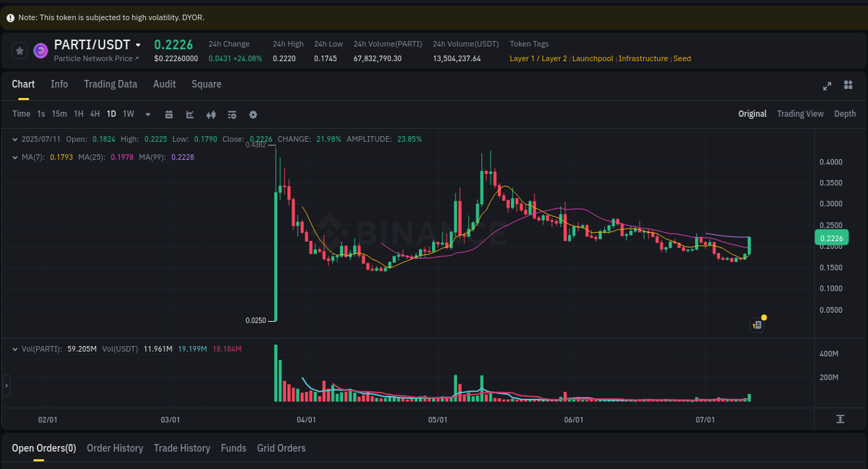Switch to the Trading View chart tab

pyautogui.click(x=800, y=113)
